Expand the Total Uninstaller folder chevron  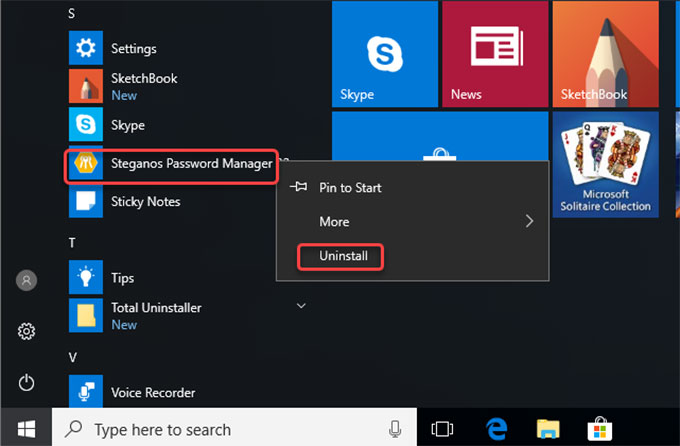301,306
